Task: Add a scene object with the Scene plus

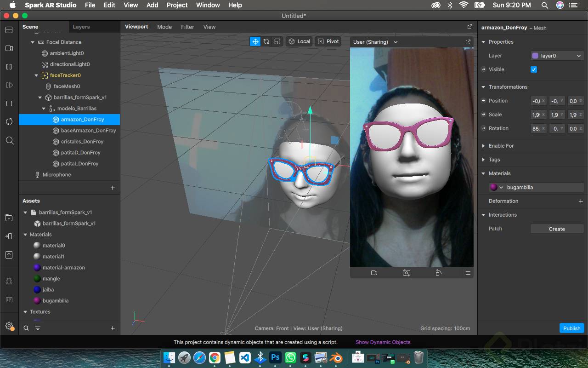Action: tap(113, 188)
